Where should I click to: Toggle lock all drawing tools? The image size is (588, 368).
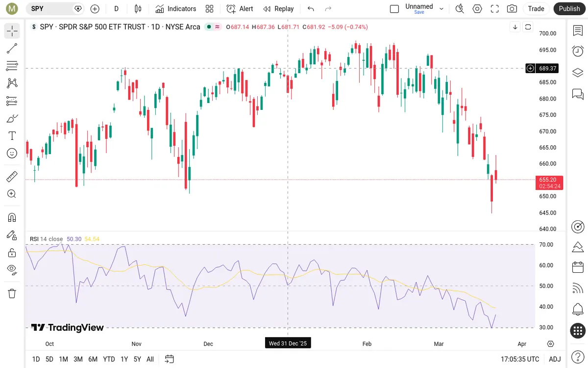12,253
